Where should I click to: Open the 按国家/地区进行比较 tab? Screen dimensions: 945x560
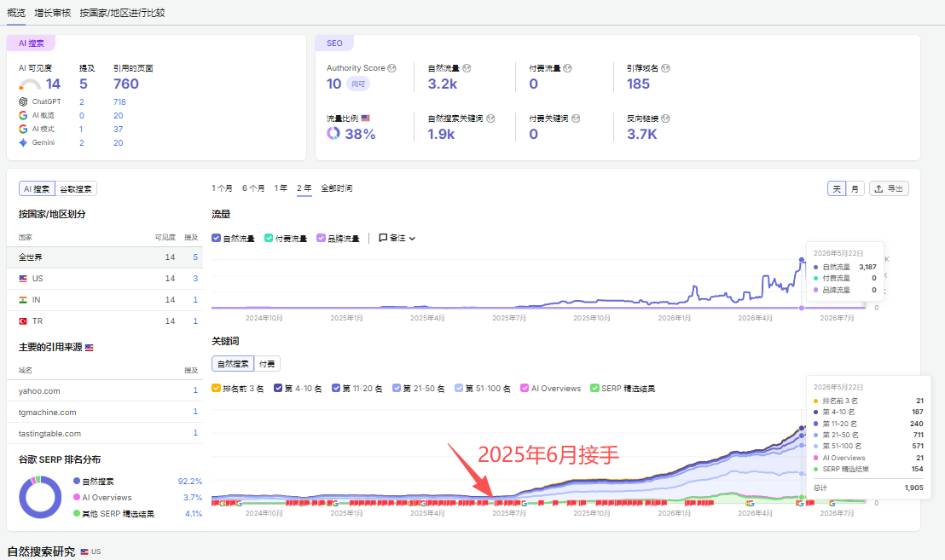122,13
